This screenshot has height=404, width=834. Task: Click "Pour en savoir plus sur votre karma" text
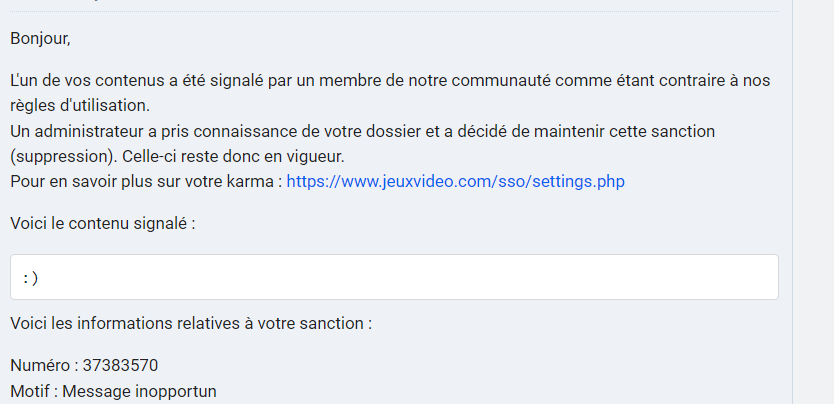click(141, 182)
